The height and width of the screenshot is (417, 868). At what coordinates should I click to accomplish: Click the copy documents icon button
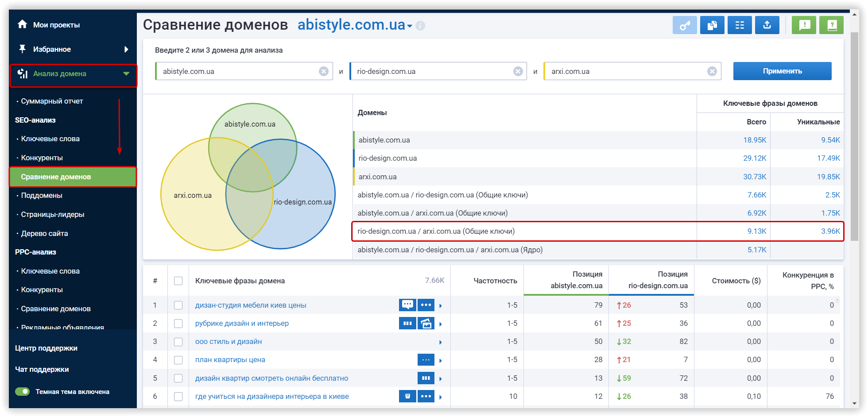(712, 25)
